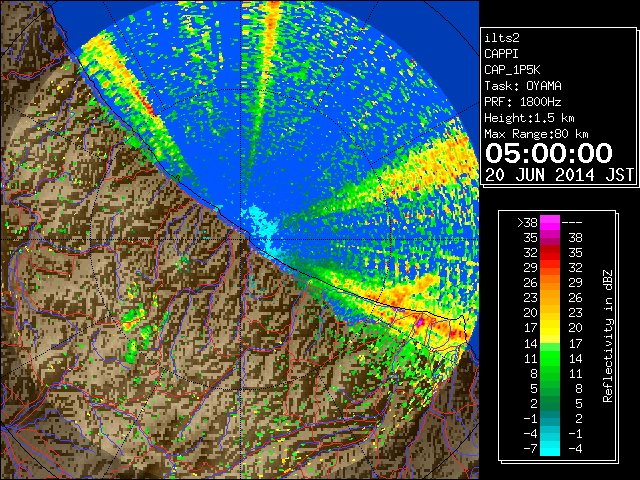The image size is (640, 480).
Task: Select the "Height:1.5 km" text
Action: tap(529, 118)
